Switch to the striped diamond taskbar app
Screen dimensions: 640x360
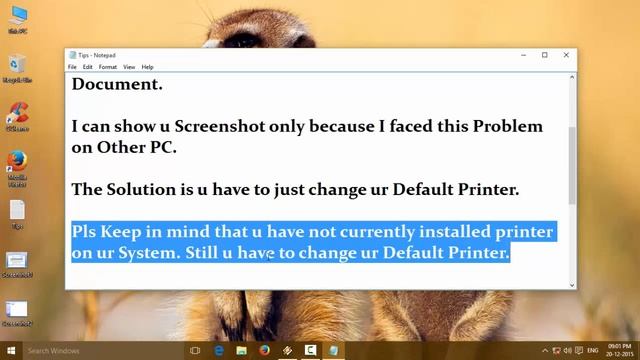[x=287, y=351]
